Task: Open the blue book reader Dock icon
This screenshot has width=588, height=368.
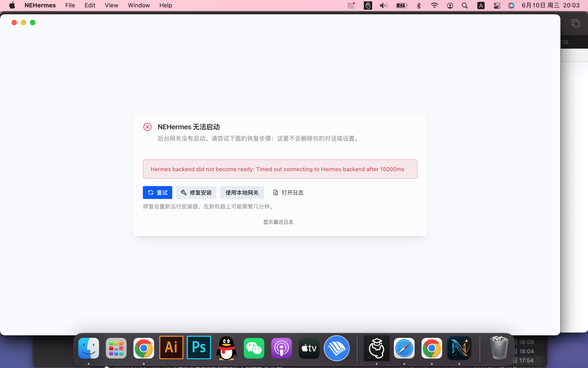Action: [x=336, y=348]
